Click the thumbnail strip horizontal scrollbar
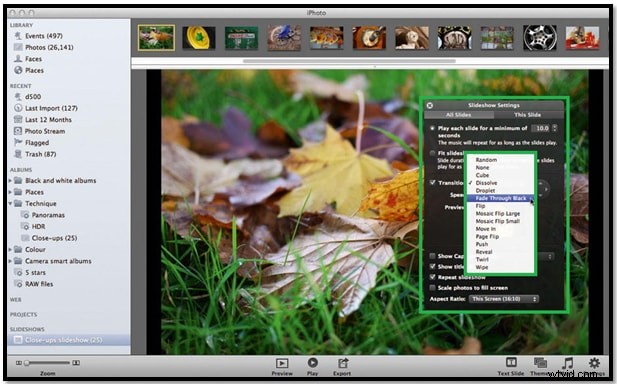617x384 pixels. [x=349, y=61]
